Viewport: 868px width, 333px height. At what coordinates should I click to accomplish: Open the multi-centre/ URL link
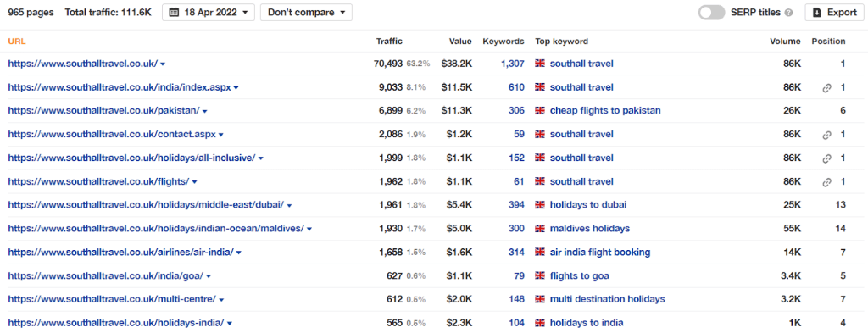pyautogui.click(x=112, y=299)
